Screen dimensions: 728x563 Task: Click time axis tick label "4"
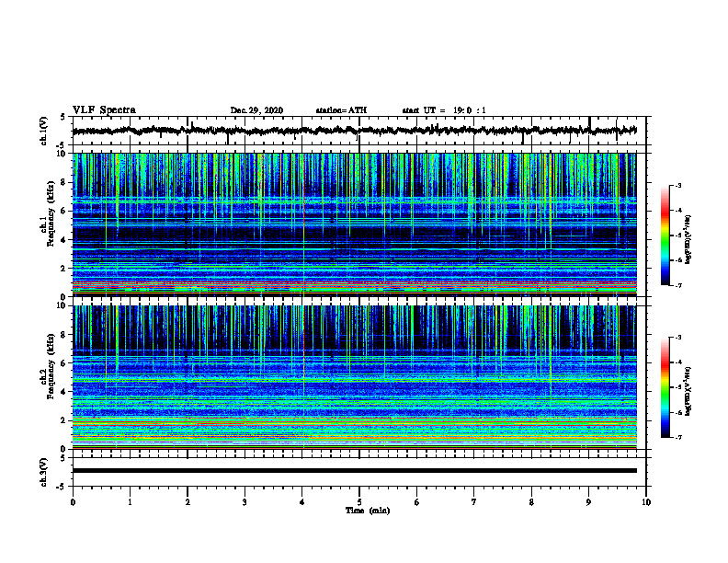click(302, 502)
